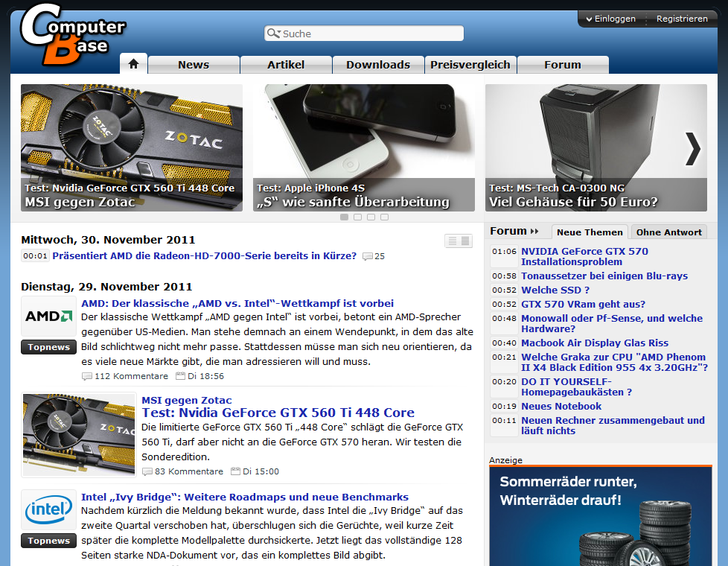Switch to Ohne Antwort tab
Image resolution: width=728 pixels, height=566 pixels.
669,232
